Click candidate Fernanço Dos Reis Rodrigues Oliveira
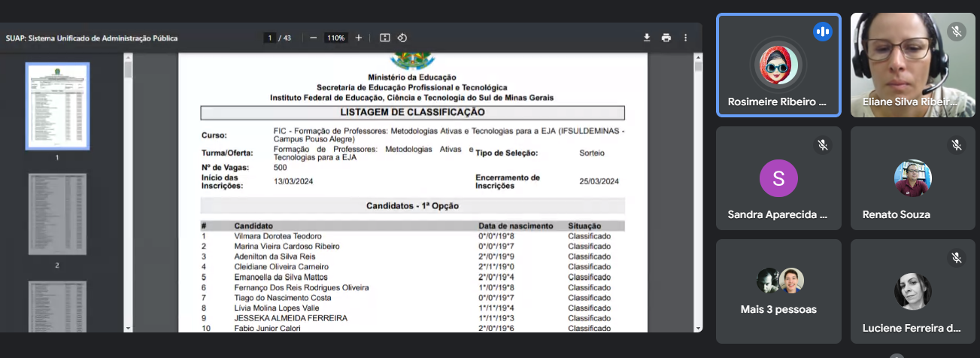This screenshot has height=358, width=980. (302, 287)
